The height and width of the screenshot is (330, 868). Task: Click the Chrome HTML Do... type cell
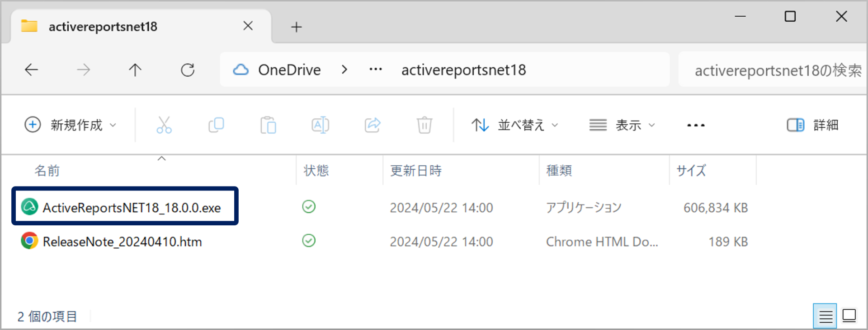(x=602, y=242)
